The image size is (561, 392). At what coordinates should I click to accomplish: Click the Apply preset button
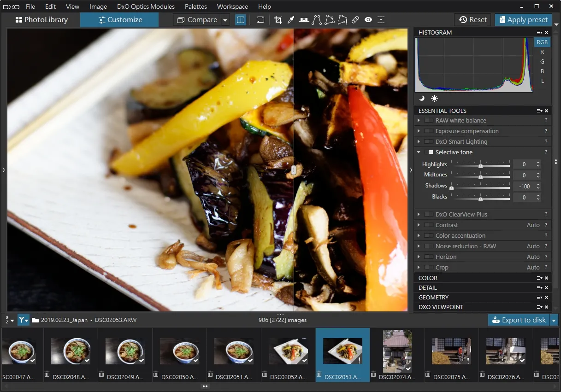click(523, 20)
